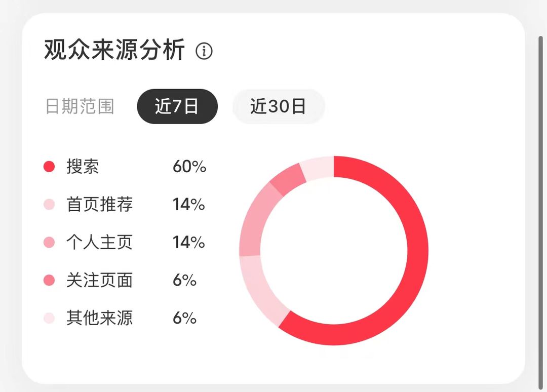Click the pink dot beside 首页推荐

[x=49, y=204]
